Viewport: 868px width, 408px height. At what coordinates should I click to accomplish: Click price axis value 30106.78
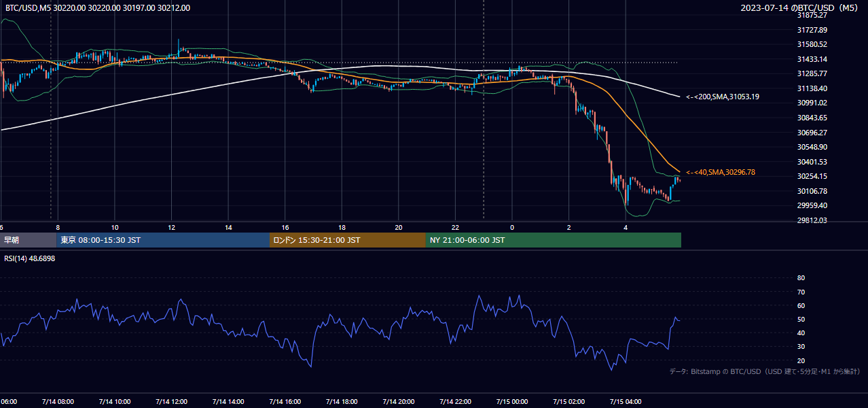pyautogui.click(x=812, y=191)
